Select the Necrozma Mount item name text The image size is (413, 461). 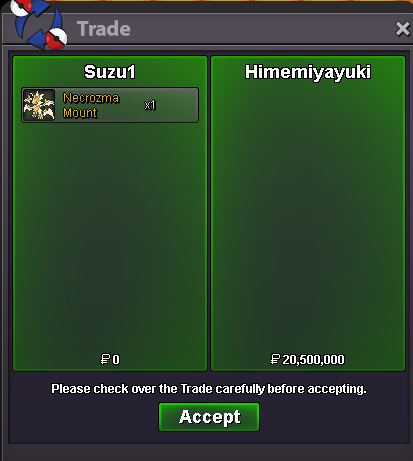click(91, 105)
